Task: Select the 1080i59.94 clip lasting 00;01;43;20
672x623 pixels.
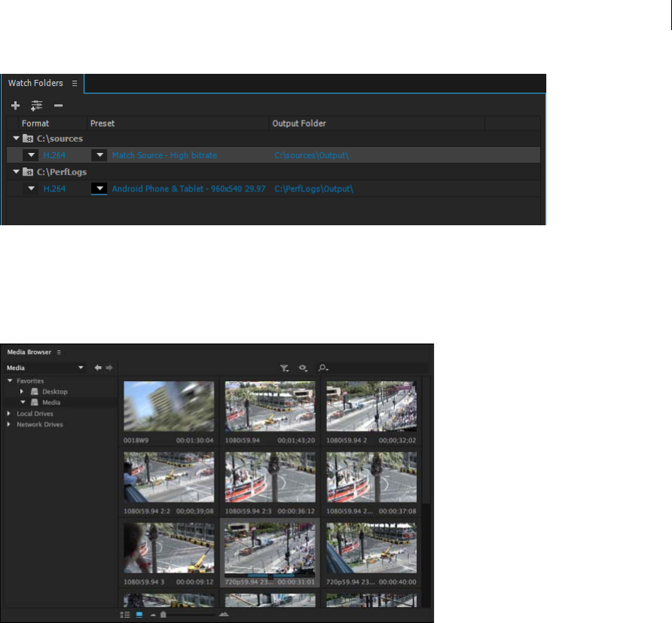Action: pos(270,406)
